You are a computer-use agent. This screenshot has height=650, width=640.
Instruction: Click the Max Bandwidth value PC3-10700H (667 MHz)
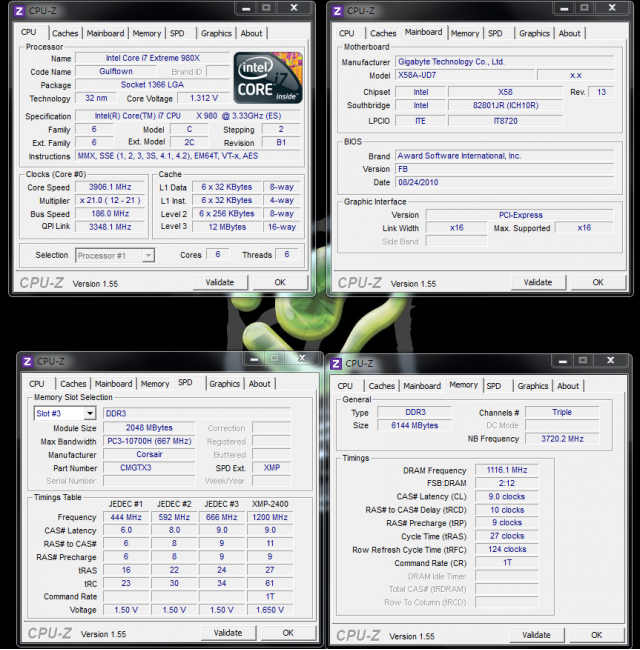tap(149, 441)
